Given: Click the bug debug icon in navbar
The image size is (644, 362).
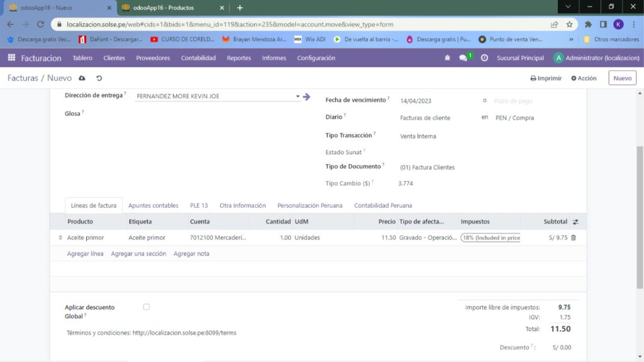Looking at the screenshot, I should point(447,58).
